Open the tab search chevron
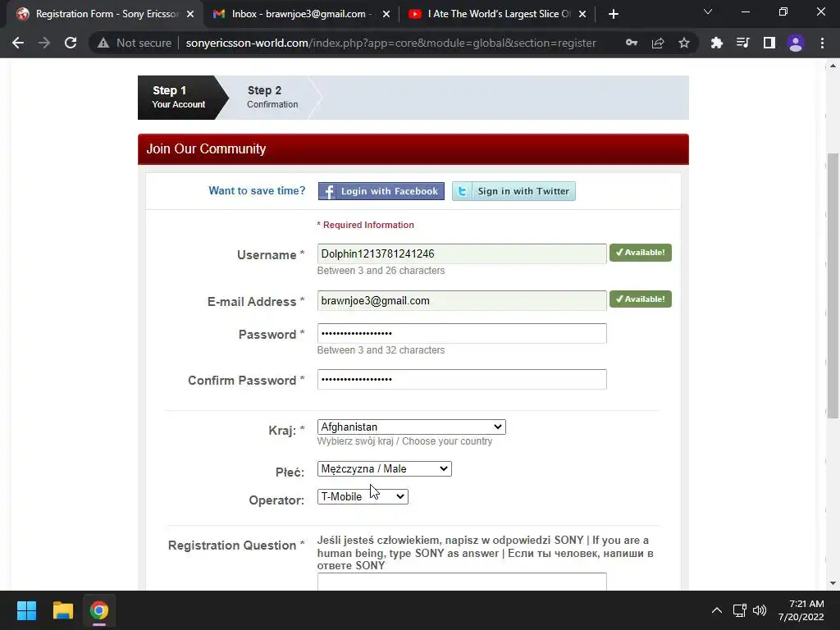The image size is (840, 630). (708, 11)
